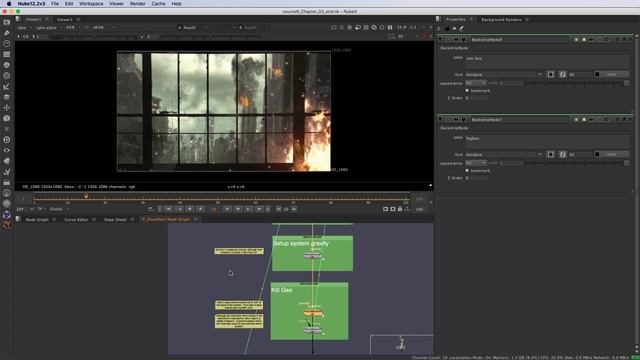Click the lock icon right of playback bar

tap(400, 209)
